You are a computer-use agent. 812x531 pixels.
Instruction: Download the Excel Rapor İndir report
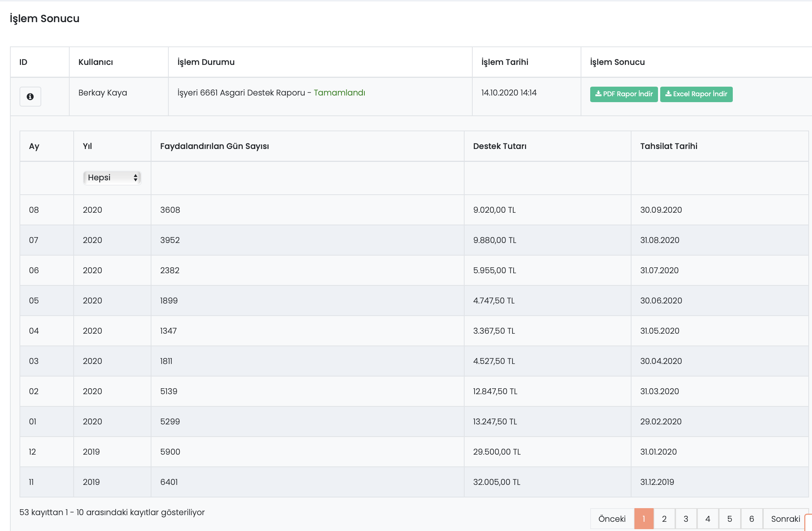(696, 94)
